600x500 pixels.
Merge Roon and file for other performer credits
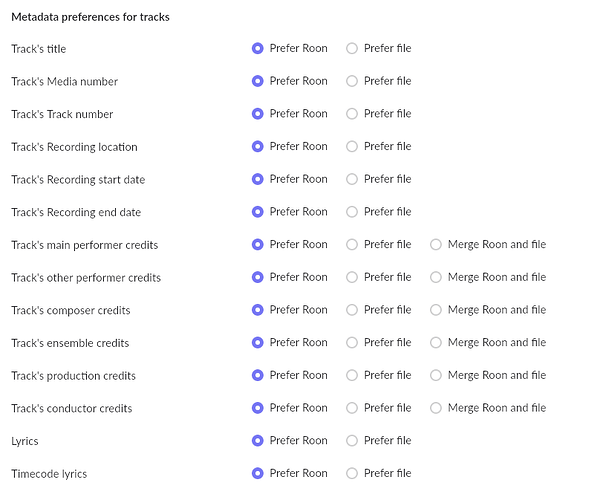click(436, 277)
